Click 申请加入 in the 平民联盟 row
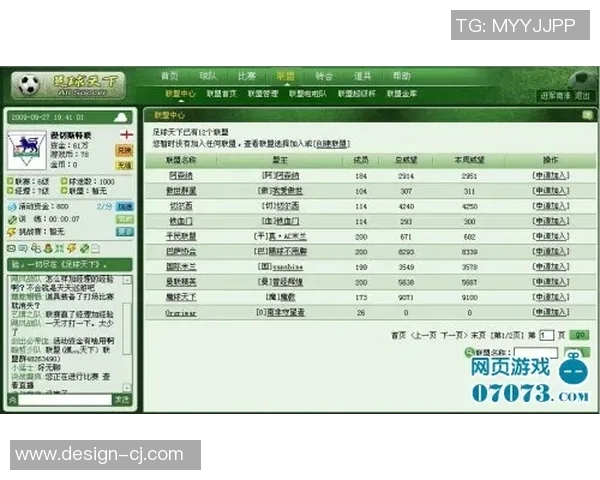Image resolution: width=600 pixels, height=480 pixels. click(551, 236)
